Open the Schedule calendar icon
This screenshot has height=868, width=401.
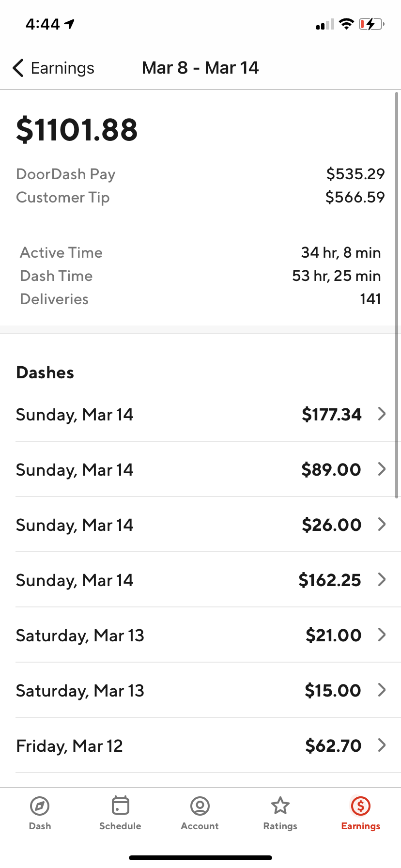[120, 806]
